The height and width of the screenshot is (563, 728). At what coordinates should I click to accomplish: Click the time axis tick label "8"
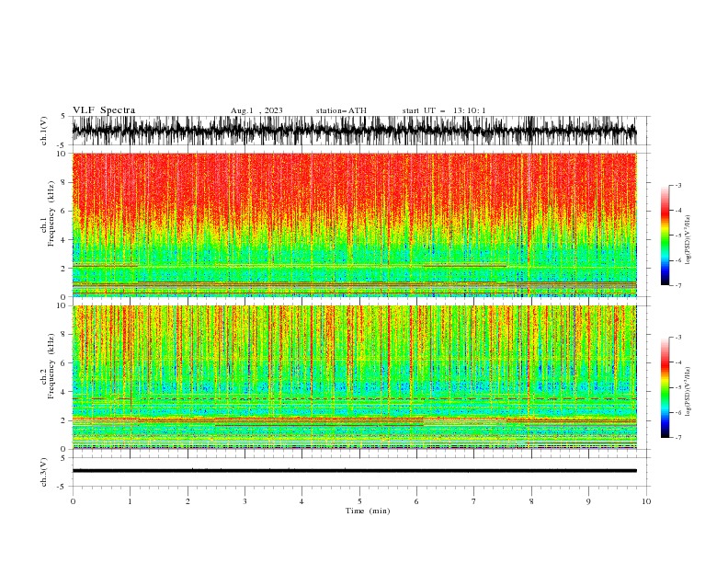pyautogui.click(x=531, y=501)
